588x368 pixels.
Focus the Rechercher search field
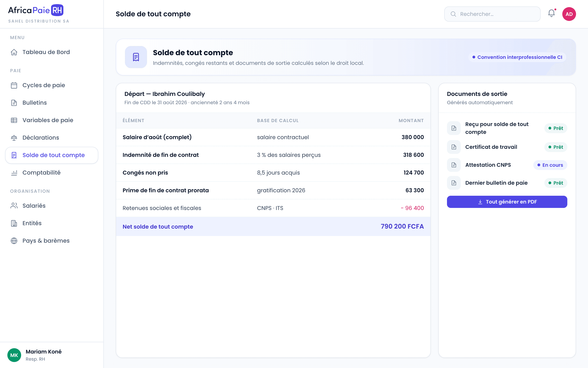click(x=492, y=14)
